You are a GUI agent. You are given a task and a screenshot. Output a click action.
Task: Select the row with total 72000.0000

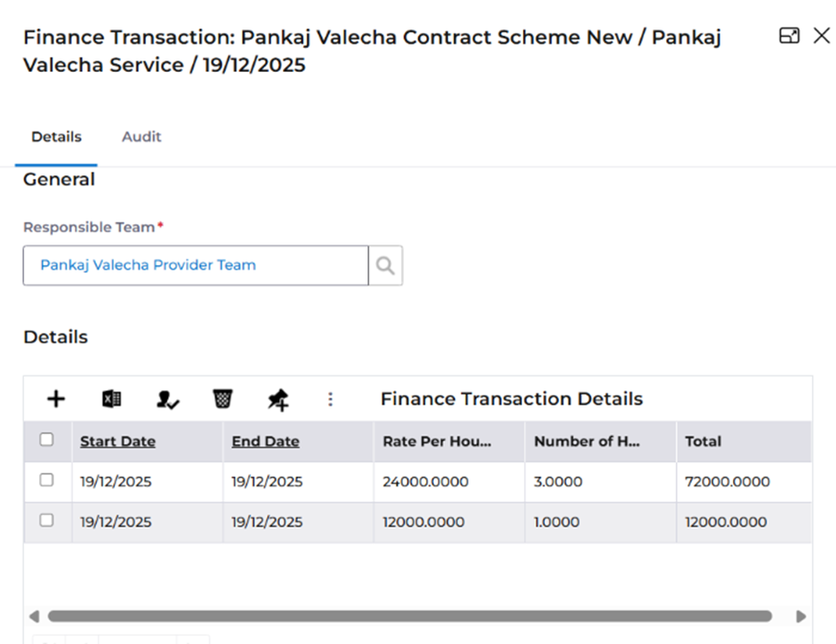(x=47, y=480)
